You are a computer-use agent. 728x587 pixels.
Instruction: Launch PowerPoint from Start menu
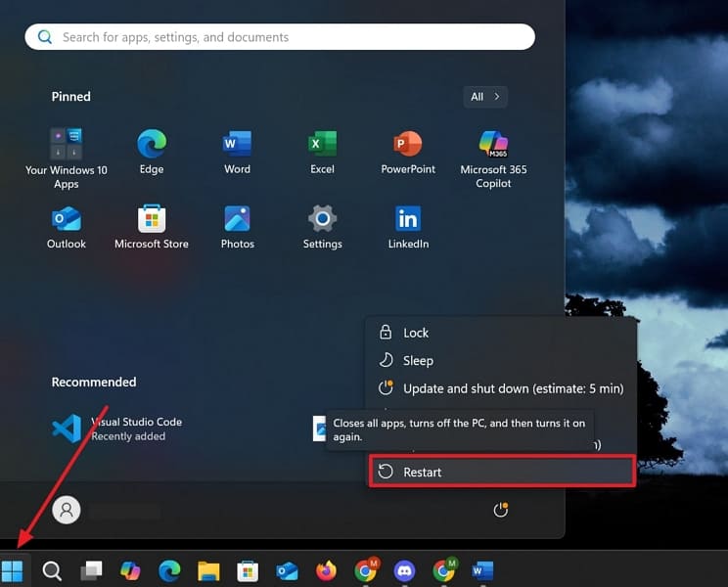pyautogui.click(x=408, y=152)
